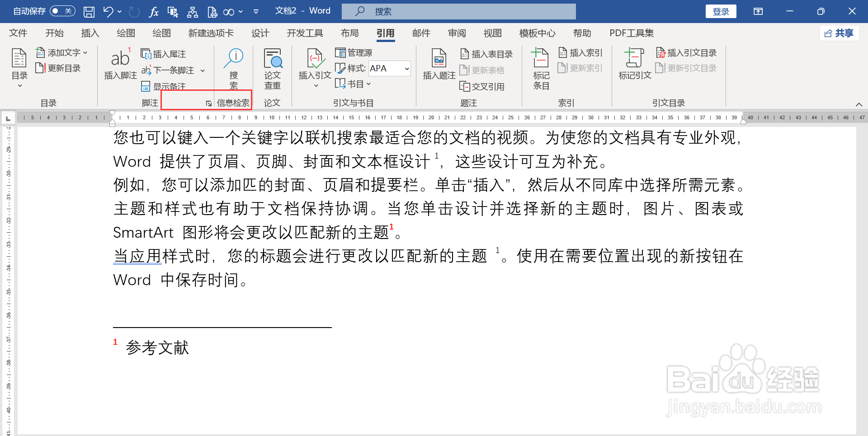Click the right indent marker on the ruler
868x436 pixels.
(x=743, y=121)
